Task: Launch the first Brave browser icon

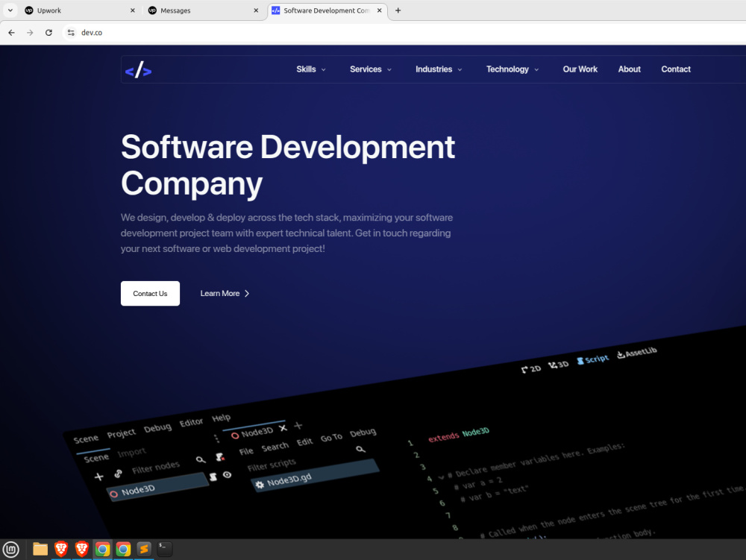Action: pos(61,550)
